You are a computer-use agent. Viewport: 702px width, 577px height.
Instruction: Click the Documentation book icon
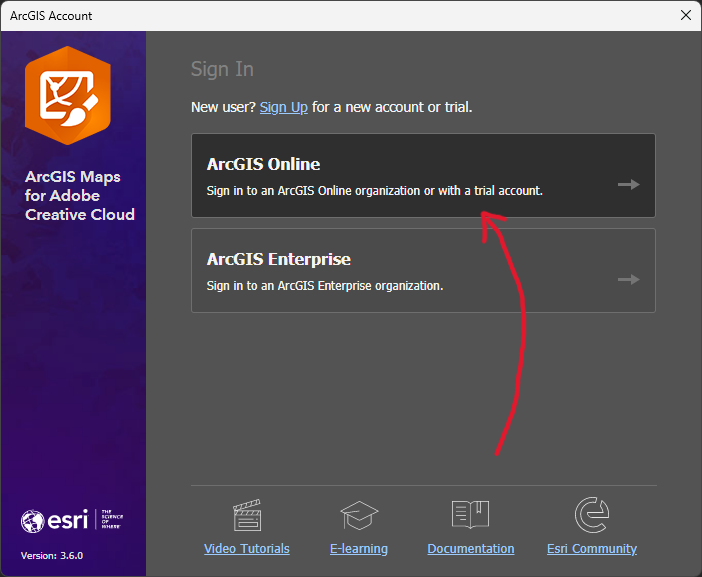[x=471, y=514]
